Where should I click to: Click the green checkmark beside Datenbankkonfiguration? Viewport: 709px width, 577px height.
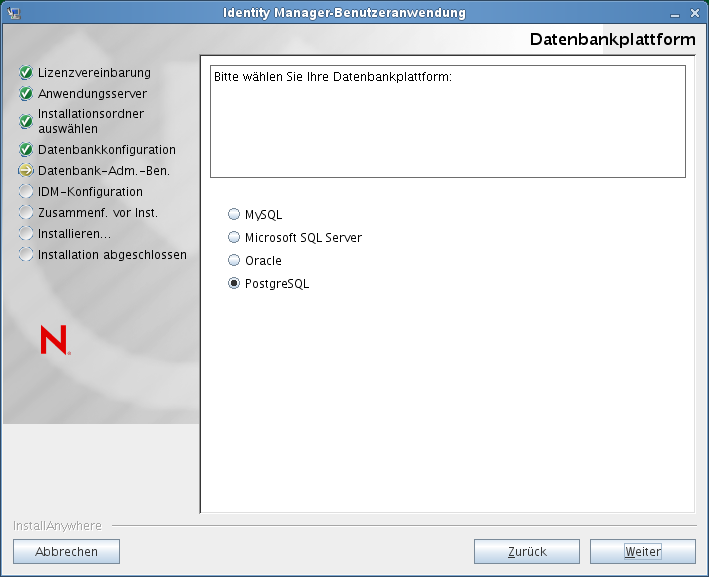pos(26,149)
